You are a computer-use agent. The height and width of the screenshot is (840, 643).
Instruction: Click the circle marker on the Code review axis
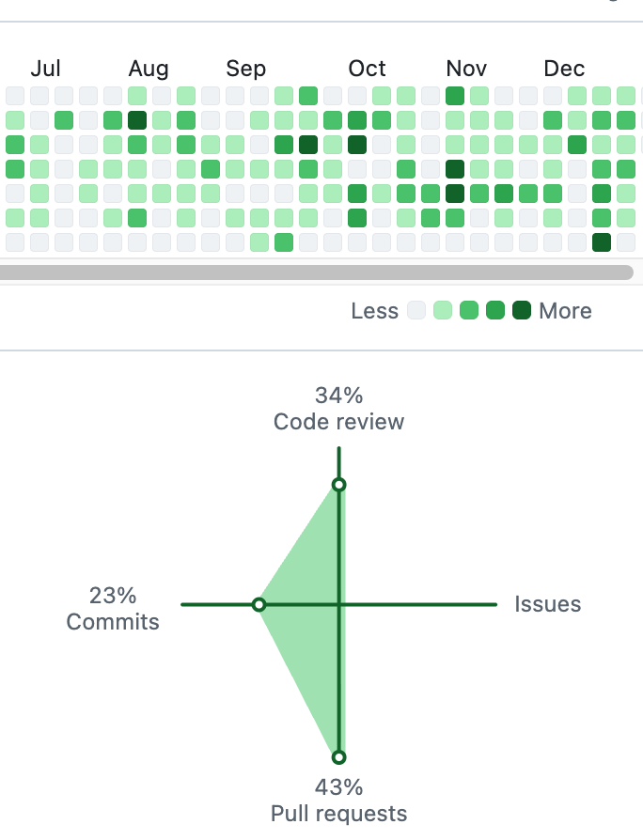pyautogui.click(x=338, y=485)
